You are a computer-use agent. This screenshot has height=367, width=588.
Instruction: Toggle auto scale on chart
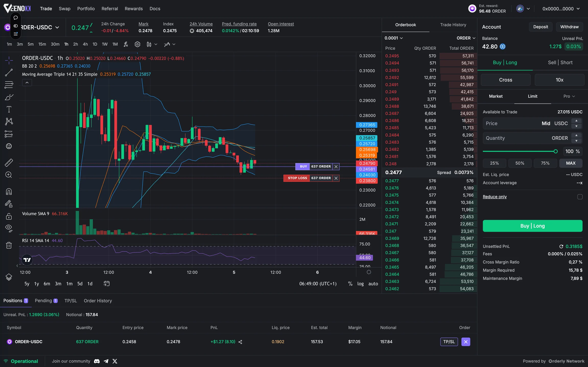tap(373, 284)
